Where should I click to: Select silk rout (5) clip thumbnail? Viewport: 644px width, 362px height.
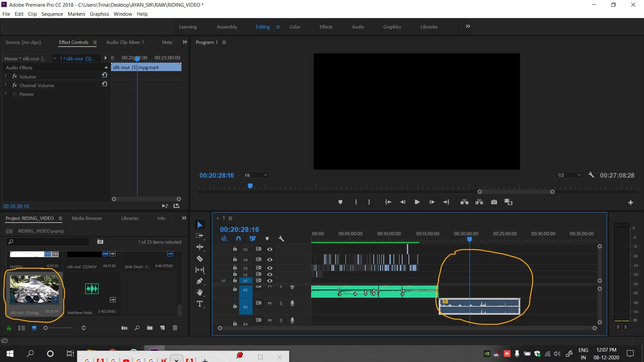tap(34, 290)
